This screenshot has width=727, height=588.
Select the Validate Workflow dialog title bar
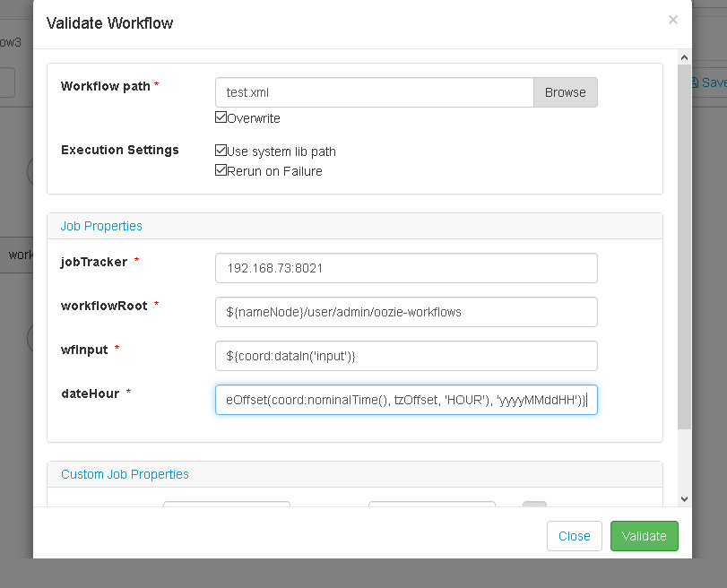coord(111,23)
